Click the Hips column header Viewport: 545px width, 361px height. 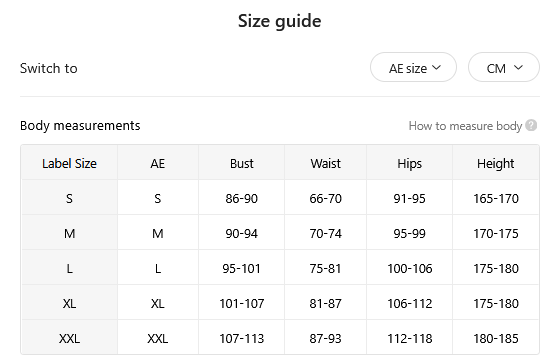[409, 163]
